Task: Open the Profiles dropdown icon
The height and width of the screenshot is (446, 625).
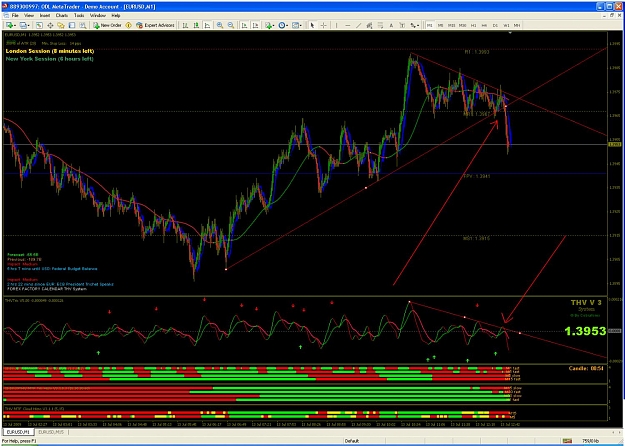Action: tap(24, 25)
